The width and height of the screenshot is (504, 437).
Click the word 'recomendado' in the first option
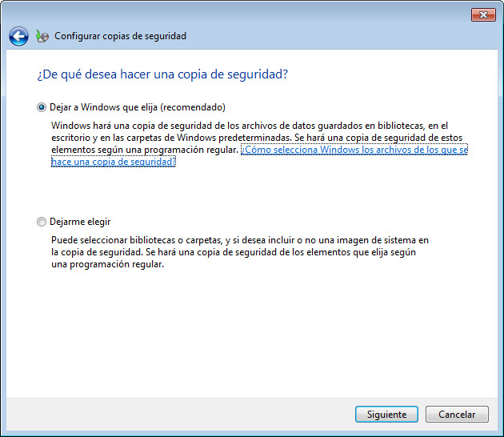click(197, 107)
